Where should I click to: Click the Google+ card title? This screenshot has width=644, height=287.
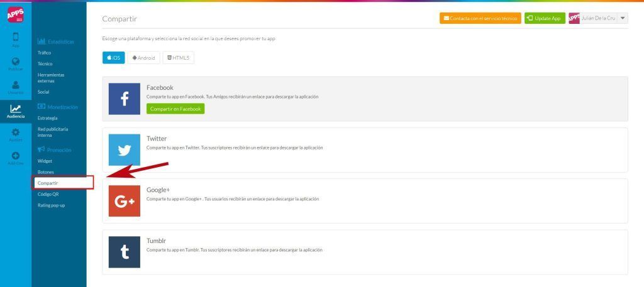tap(158, 190)
